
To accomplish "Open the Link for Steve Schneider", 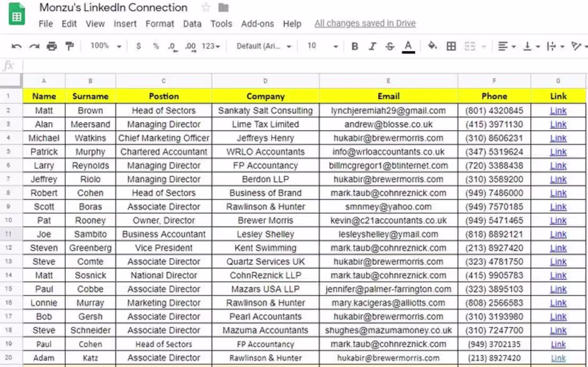I will point(558,330).
